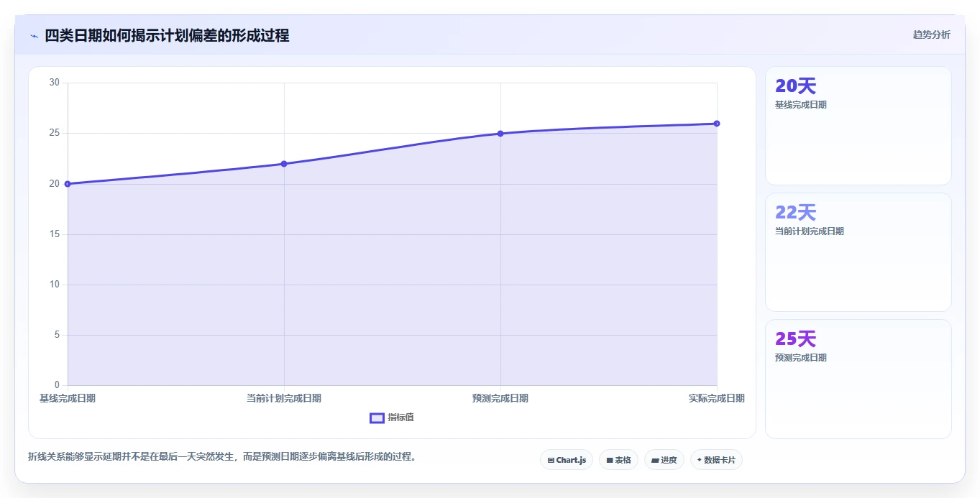Click the title 四类日期如何揭示计划偏差的形成过程
The image size is (980, 498).
click(x=167, y=35)
